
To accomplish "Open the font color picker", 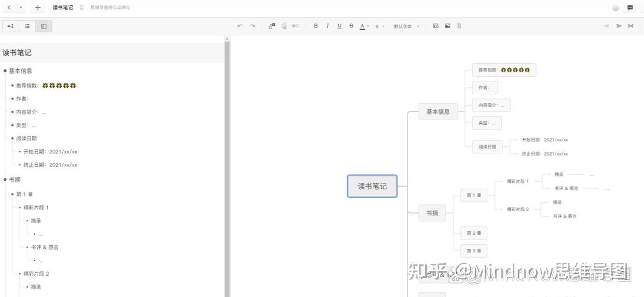I will (364, 26).
